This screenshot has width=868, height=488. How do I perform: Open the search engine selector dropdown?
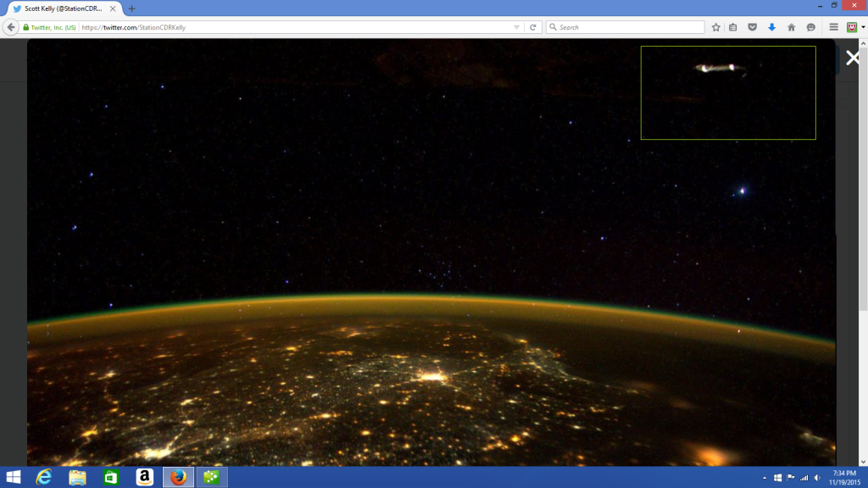553,27
